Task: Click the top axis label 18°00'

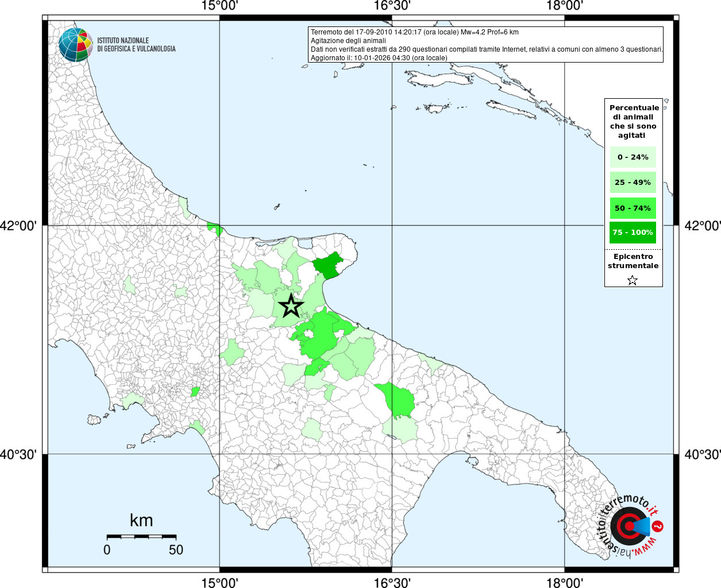Action: pyautogui.click(x=564, y=6)
